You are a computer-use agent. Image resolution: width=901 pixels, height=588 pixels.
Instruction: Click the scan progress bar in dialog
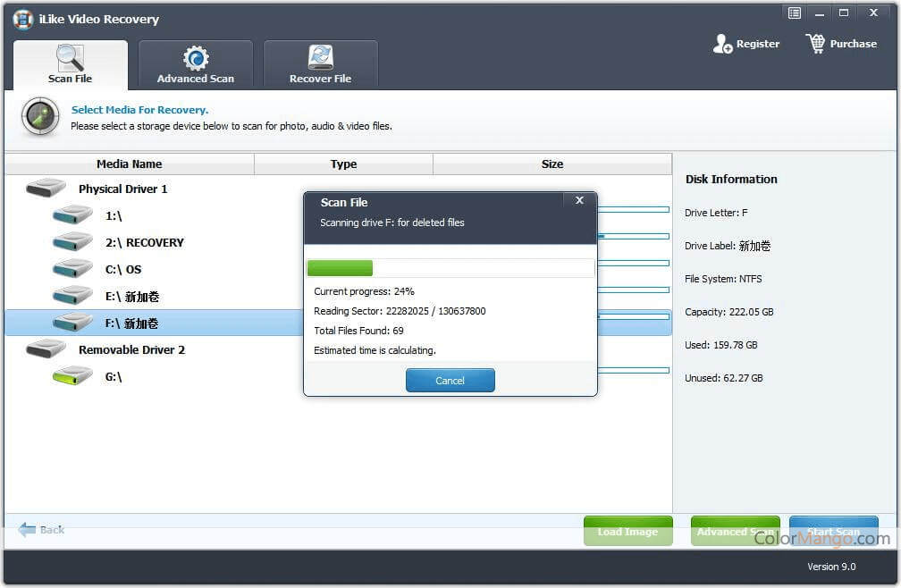(x=451, y=268)
